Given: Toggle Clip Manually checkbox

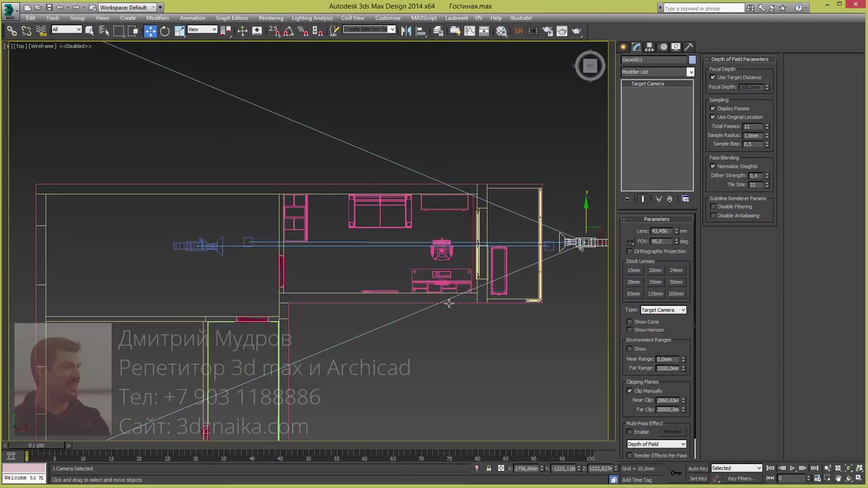Looking at the screenshot, I should coord(629,391).
